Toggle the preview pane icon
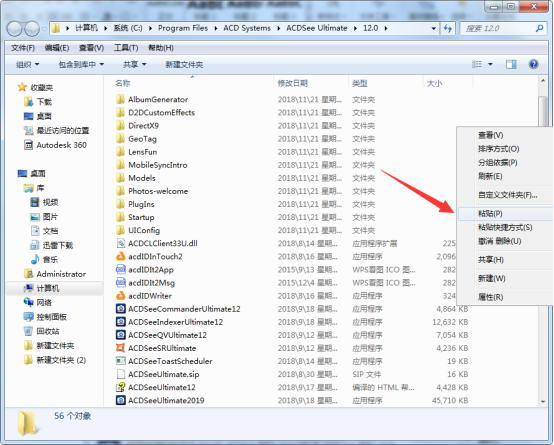Viewport: 554px width, 445px height. (x=511, y=64)
